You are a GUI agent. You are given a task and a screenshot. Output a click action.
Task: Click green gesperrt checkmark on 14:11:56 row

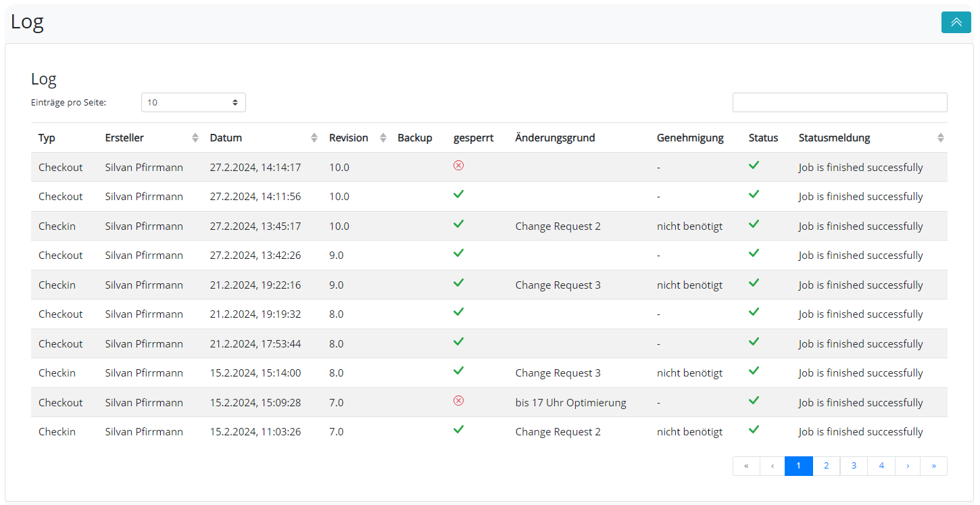pyautogui.click(x=458, y=195)
